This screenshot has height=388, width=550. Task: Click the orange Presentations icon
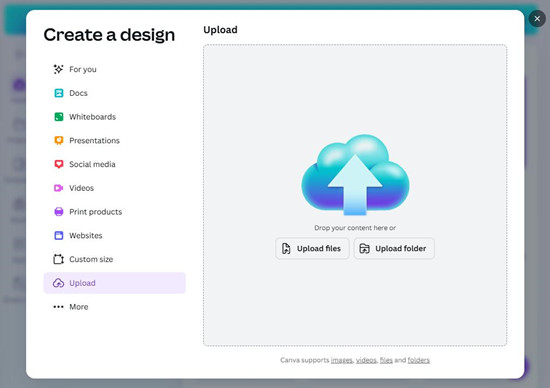[59, 140]
